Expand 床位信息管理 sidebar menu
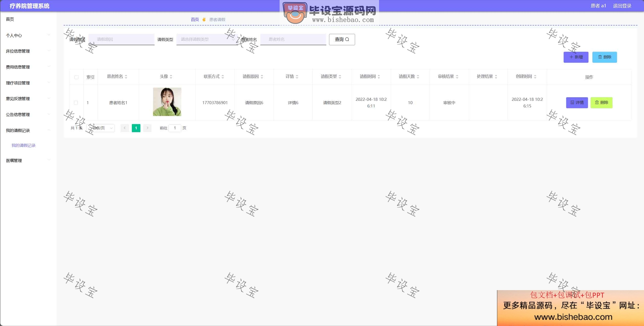644x326 pixels. [28, 51]
